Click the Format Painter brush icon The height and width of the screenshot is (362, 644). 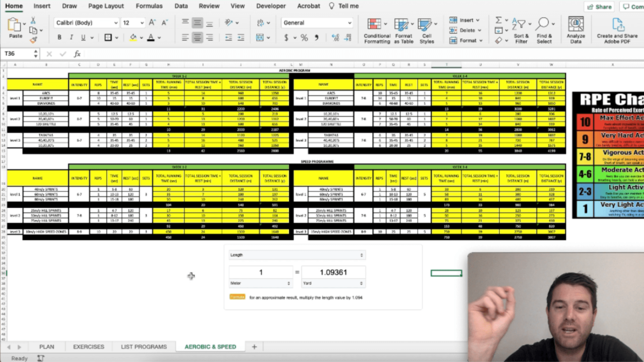tap(33, 40)
